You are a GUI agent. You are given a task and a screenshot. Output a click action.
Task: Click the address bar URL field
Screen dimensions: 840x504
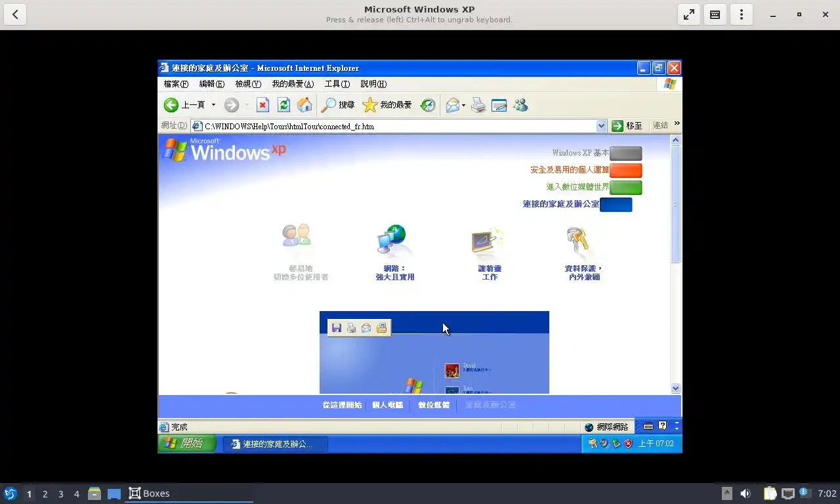tap(399, 126)
